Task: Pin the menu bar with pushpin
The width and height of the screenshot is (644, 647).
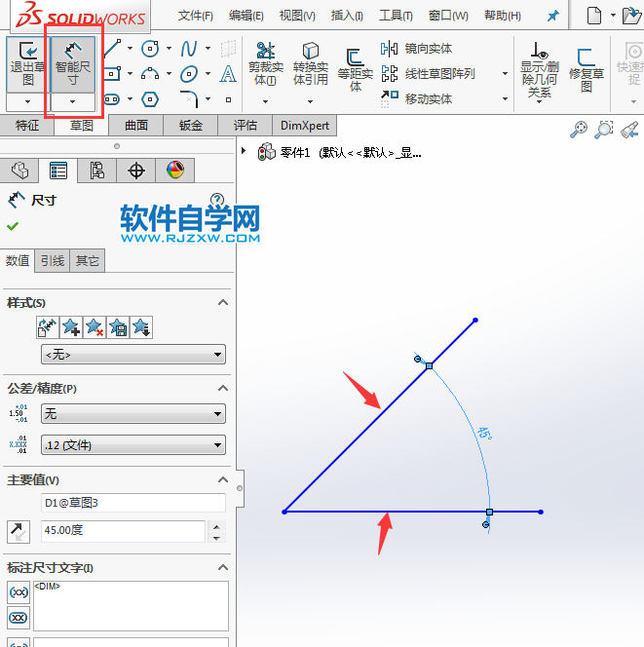Action: [552, 16]
